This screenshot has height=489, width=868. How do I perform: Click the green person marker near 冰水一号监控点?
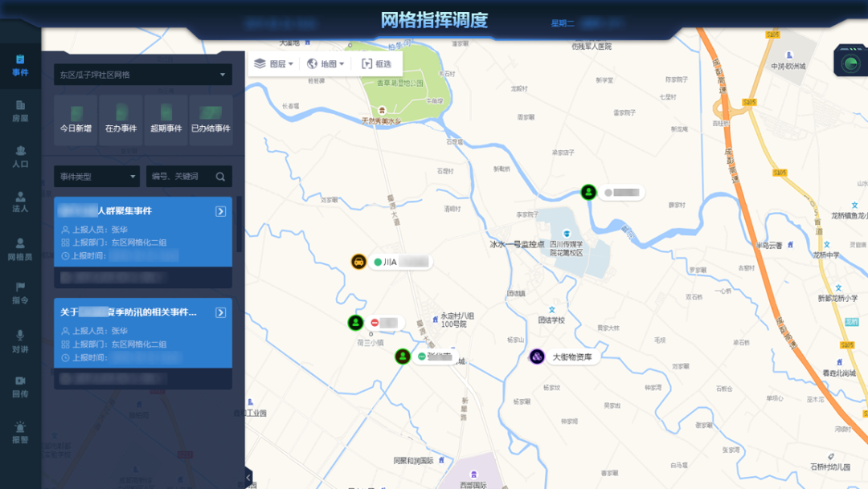589,192
